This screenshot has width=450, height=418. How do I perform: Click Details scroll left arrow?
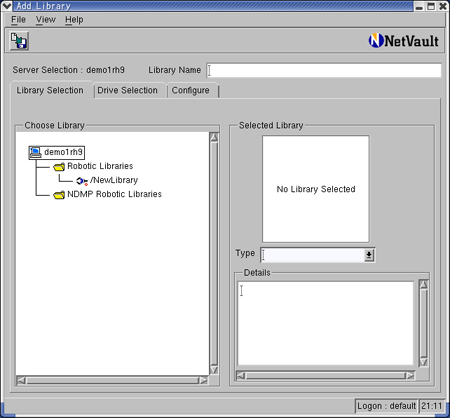(x=241, y=376)
